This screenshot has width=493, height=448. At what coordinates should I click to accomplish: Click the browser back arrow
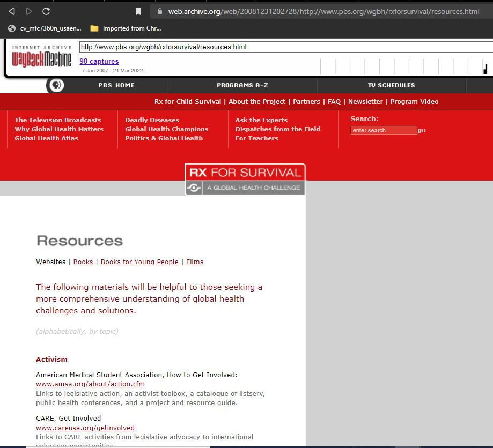click(12, 11)
